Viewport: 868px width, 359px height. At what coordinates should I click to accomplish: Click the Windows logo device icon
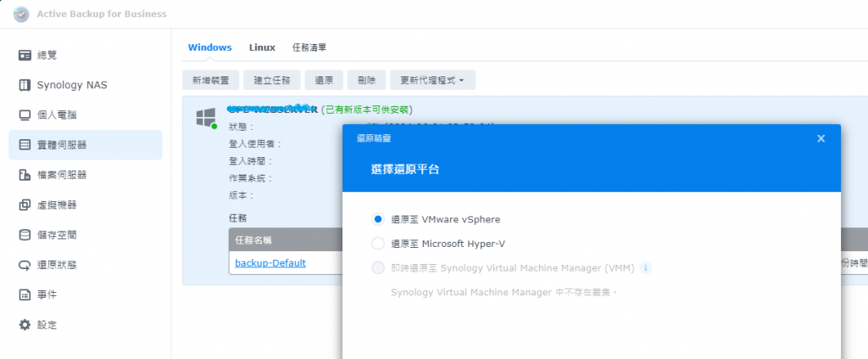[x=206, y=118]
